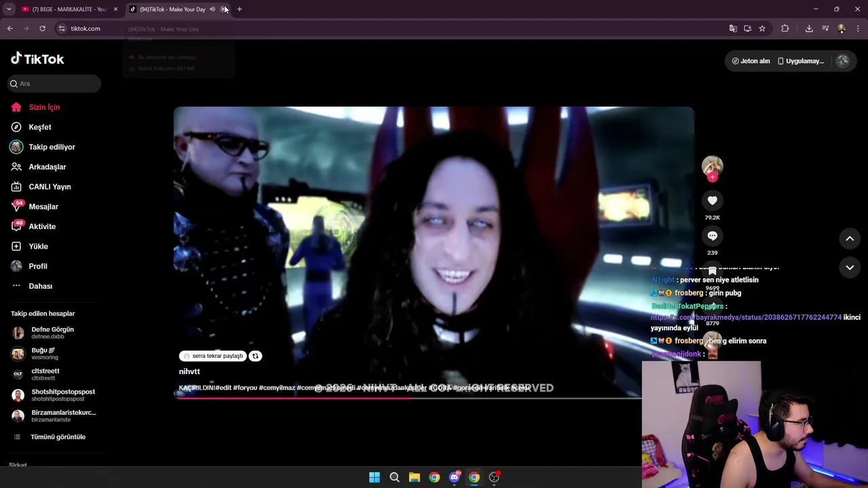Open Windows taskbar search
This screenshot has width=868, height=488.
pyautogui.click(x=394, y=477)
